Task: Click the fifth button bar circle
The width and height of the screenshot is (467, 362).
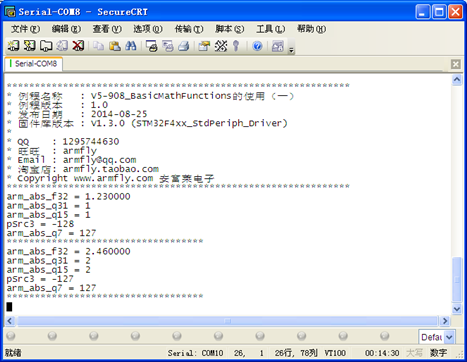Action: 177,336
